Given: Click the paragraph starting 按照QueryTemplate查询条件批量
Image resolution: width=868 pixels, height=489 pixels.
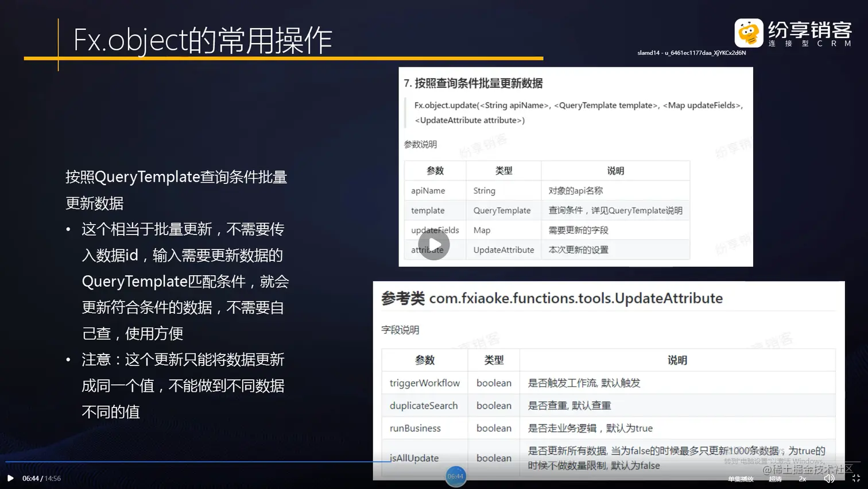Looking at the screenshot, I should point(176,190).
